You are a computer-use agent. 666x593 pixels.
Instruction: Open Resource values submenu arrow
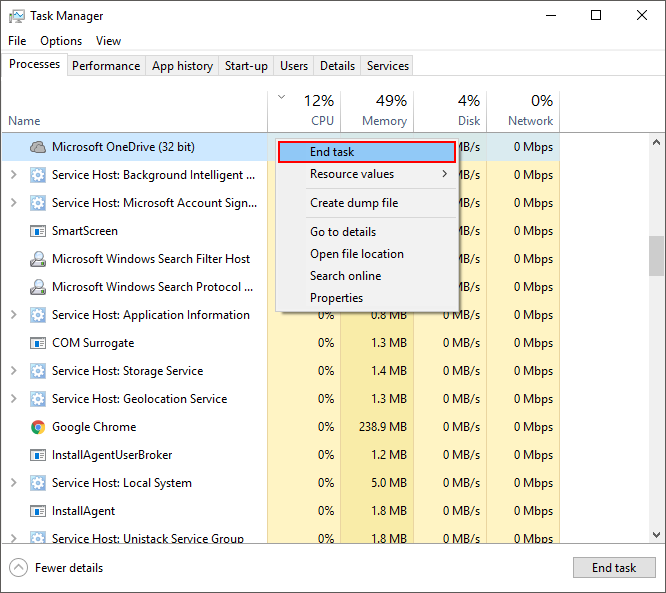click(445, 174)
